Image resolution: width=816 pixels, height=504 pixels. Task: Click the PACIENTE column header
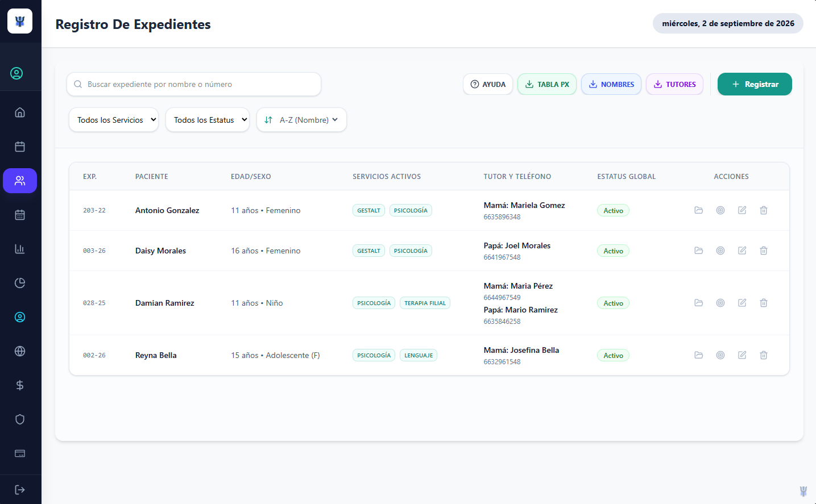tap(152, 177)
